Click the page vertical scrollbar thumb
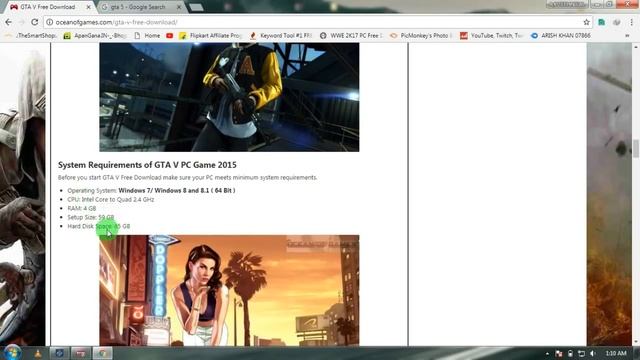Screen dimensions: 640x360 point(636,149)
